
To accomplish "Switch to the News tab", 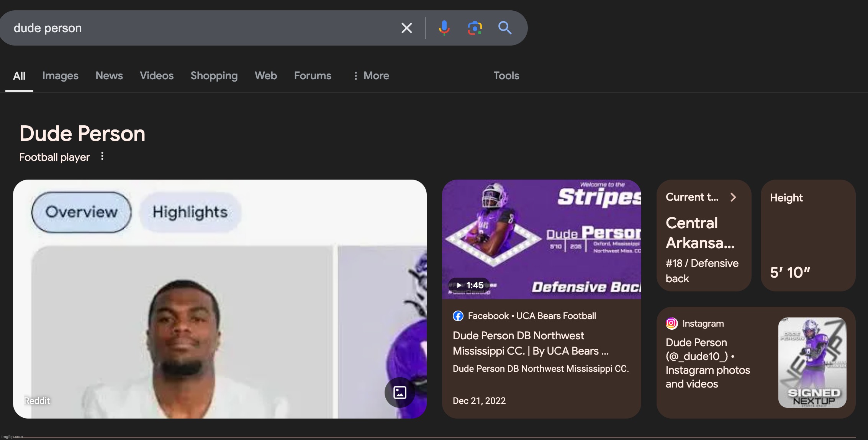I will (x=109, y=76).
